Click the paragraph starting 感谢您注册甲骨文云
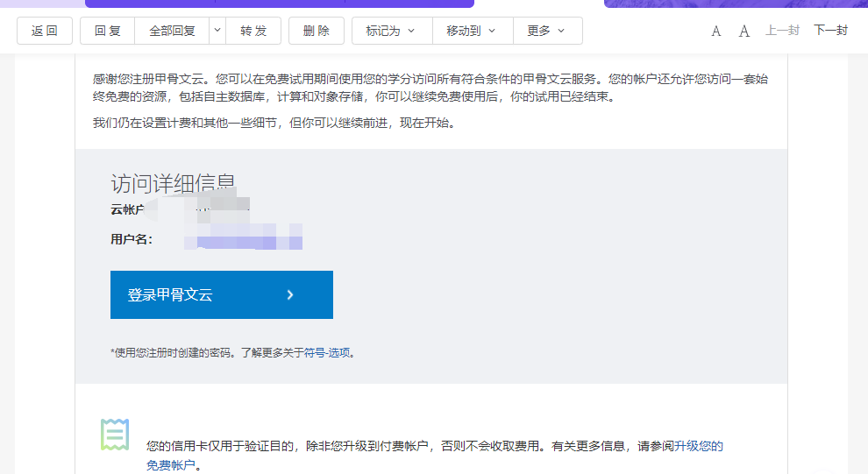Image resolution: width=868 pixels, height=474 pixels. point(430,88)
